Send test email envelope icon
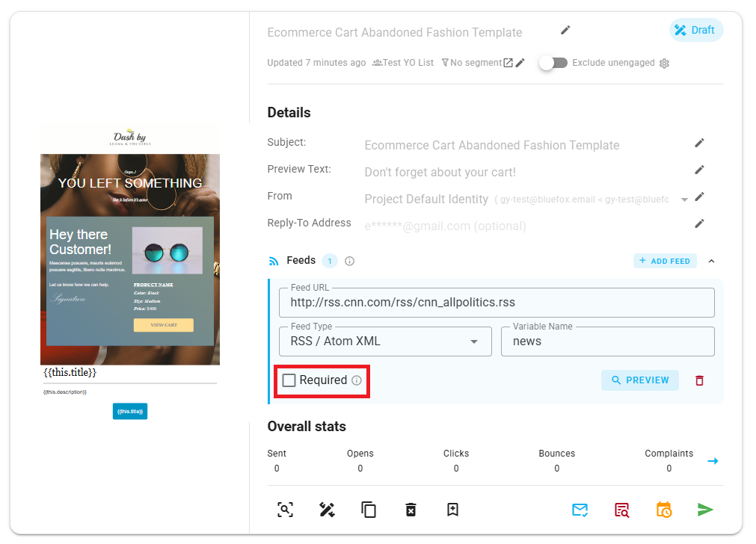 coord(580,510)
